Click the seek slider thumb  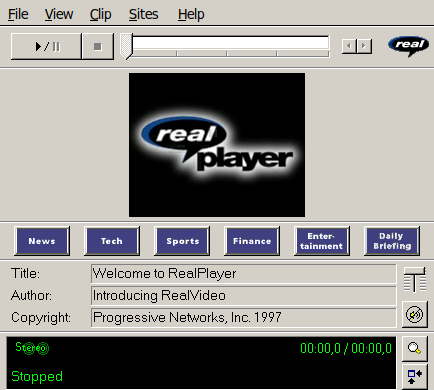[127, 46]
